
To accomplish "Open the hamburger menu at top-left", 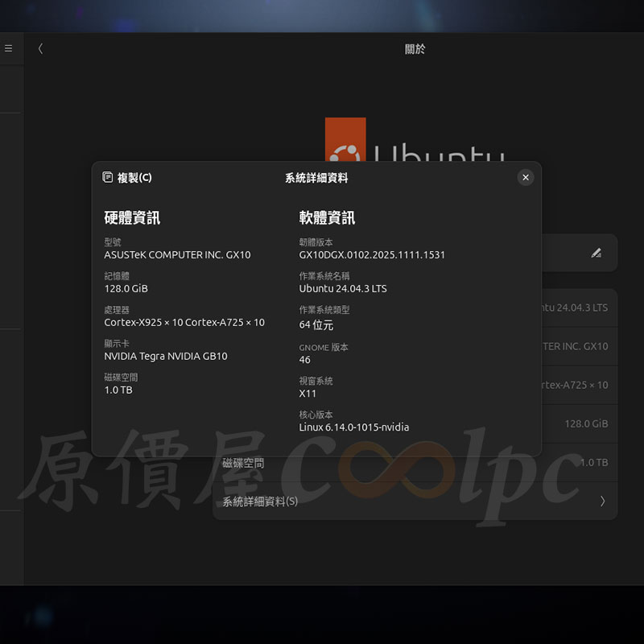I will [8, 48].
